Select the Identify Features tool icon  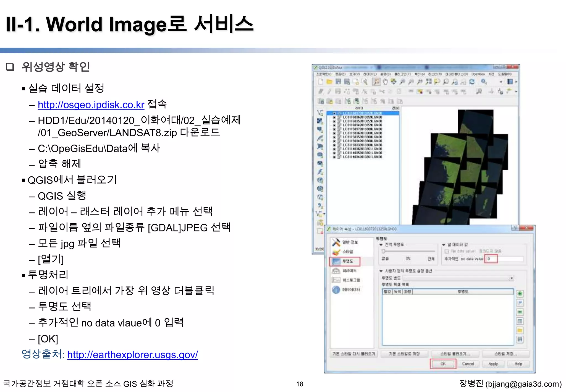tap(484, 82)
